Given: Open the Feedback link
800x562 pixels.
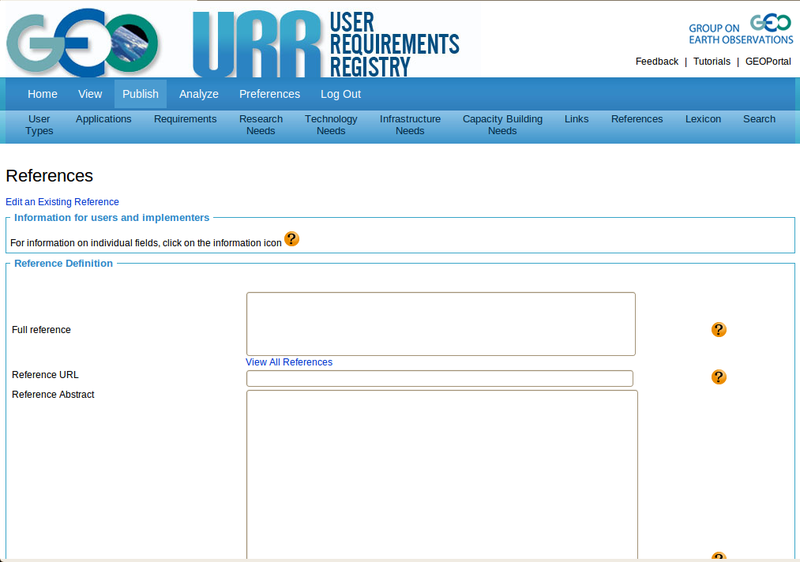Looking at the screenshot, I should (657, 62).
